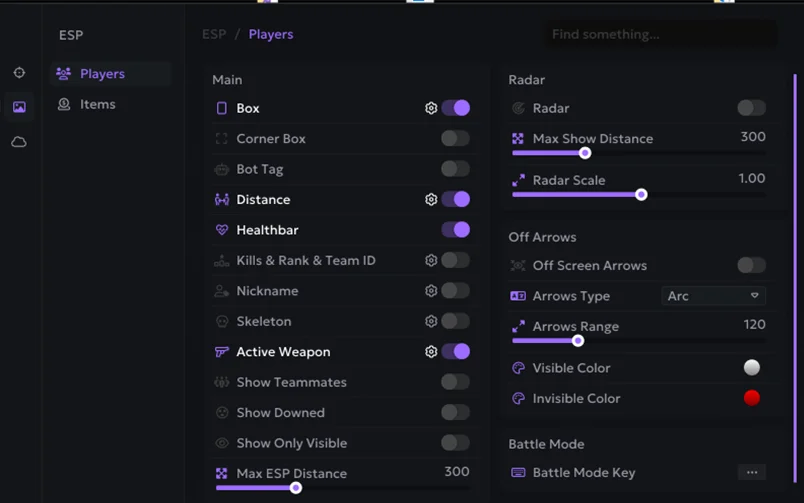Set the Battle Mode Key button
Image resolution: width=804 pixels, height=503 pixels.
(751, 472)
